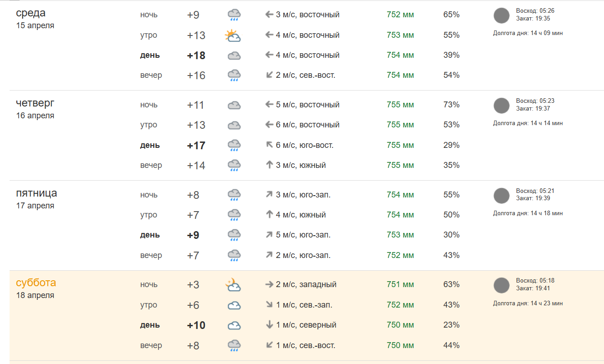The height and width of the screenshot is (364, 604).
Task: Click Friday night's rain cloud icon
Action: 234,195
